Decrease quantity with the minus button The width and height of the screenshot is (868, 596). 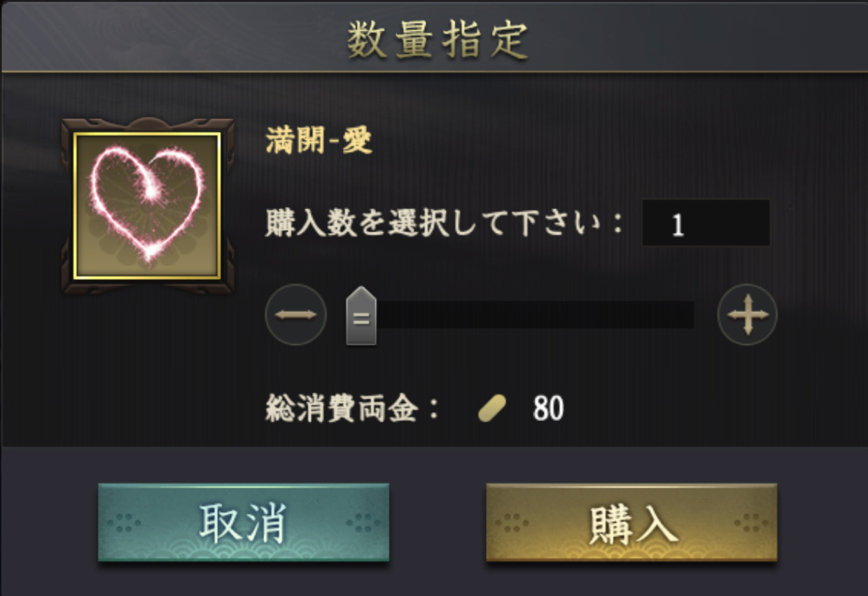(295, 315)
